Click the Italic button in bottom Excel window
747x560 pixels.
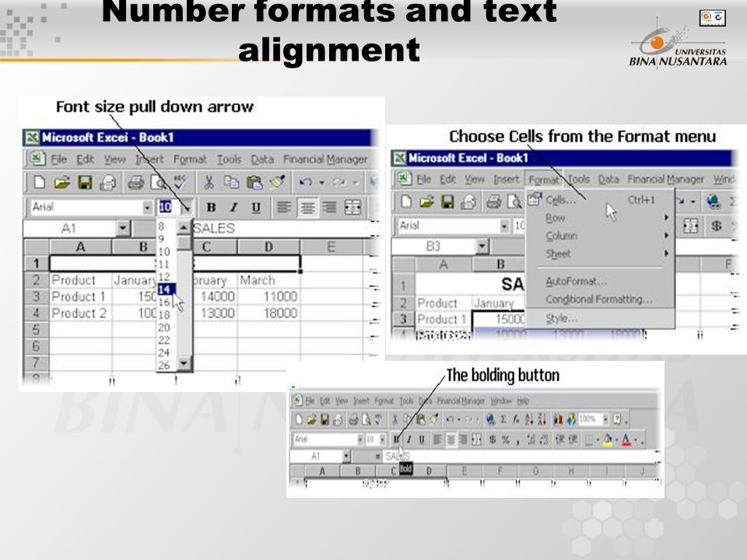pos(409,439)
